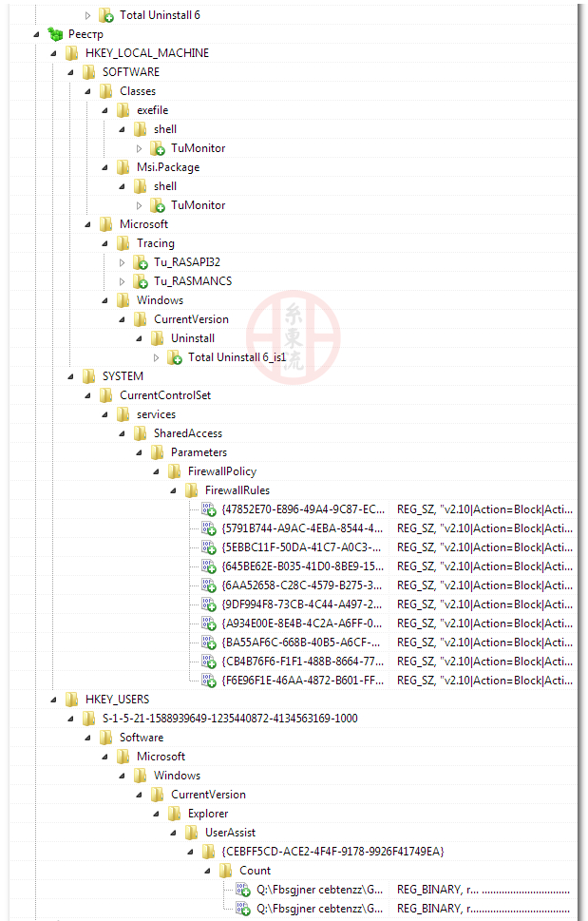Collapse the UserAssist node
The width and height of the screenshot is (588, 921).
point(173,833)
